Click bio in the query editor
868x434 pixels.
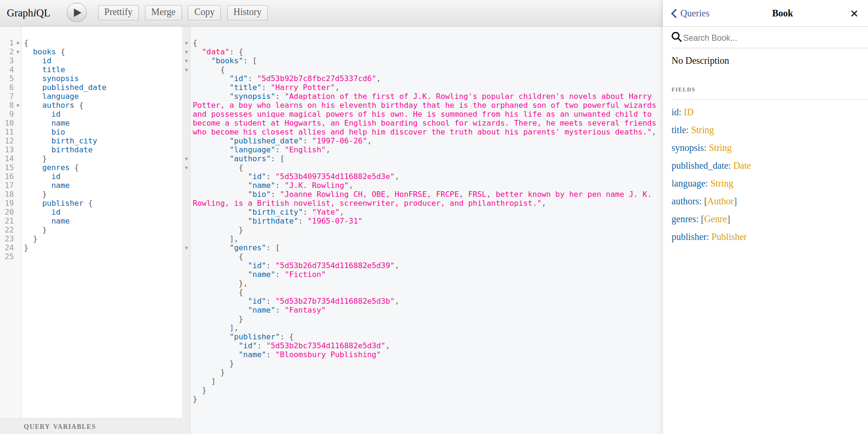point(58,132)
